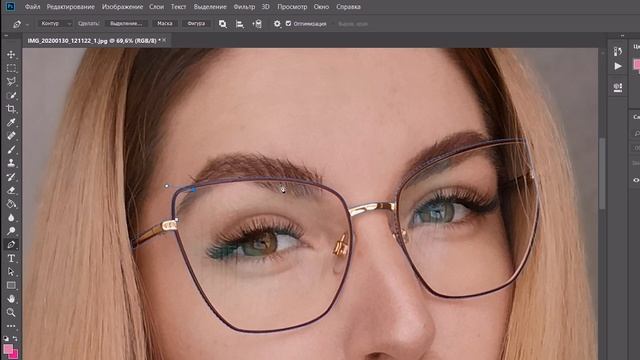The height and width of the screenshot is (360, 640).
Task: Select the Type tool
Action: (11, 258)
